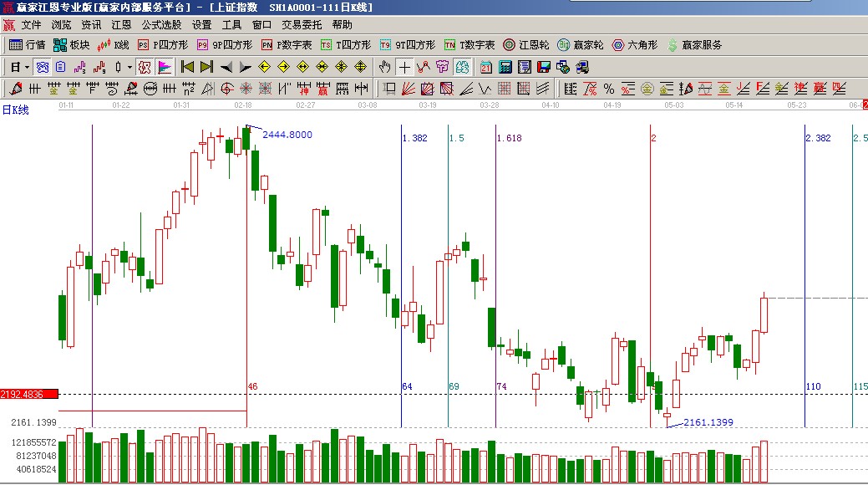The width and height of the screenshot is (868, 485).
Task: Open the calculator icon in toolbar
Action: 507,67
